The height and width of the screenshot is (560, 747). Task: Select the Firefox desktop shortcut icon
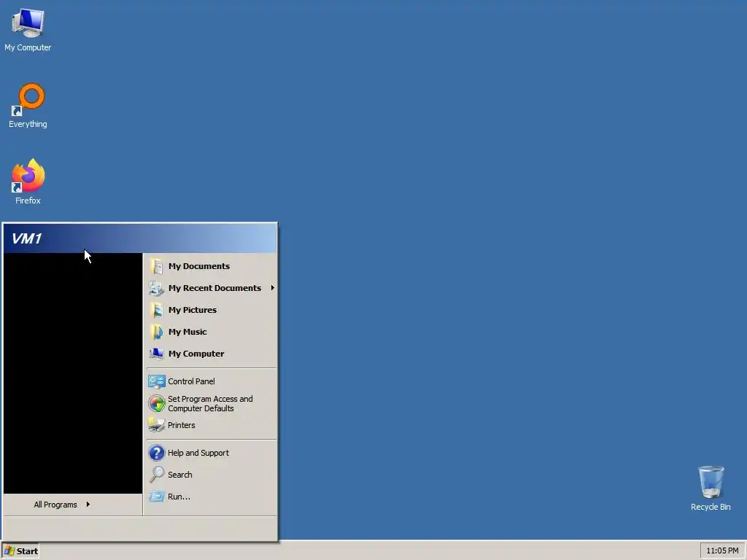(x=28, y=175)
